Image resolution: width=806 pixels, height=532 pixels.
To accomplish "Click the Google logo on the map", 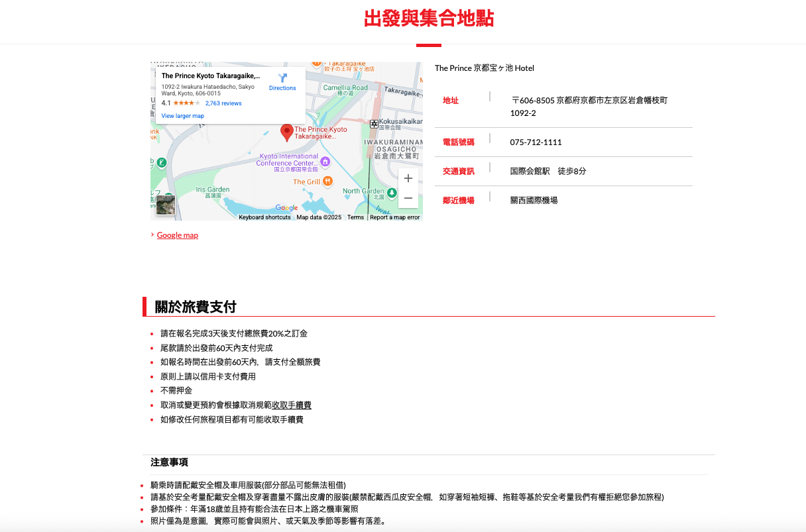I will (x=286, y=208).
